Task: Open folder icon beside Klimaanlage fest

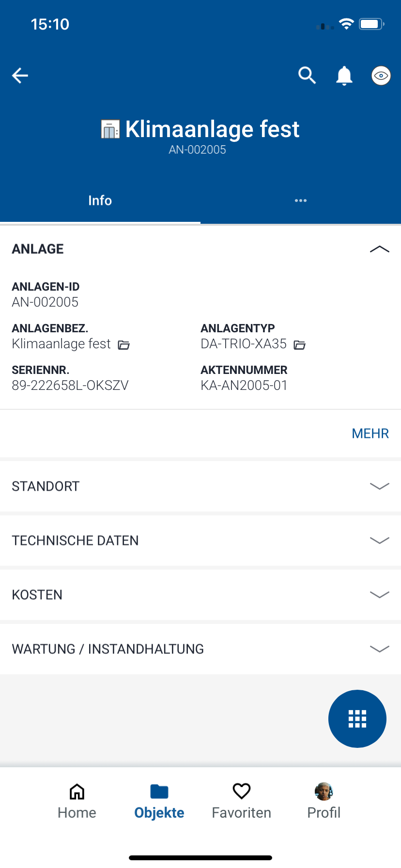Action: (x=124, y=345)
